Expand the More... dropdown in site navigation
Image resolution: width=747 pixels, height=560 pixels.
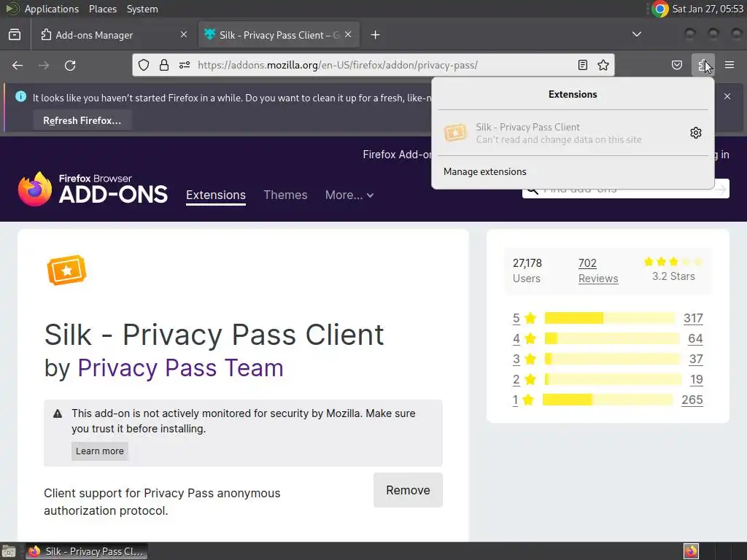349,195
